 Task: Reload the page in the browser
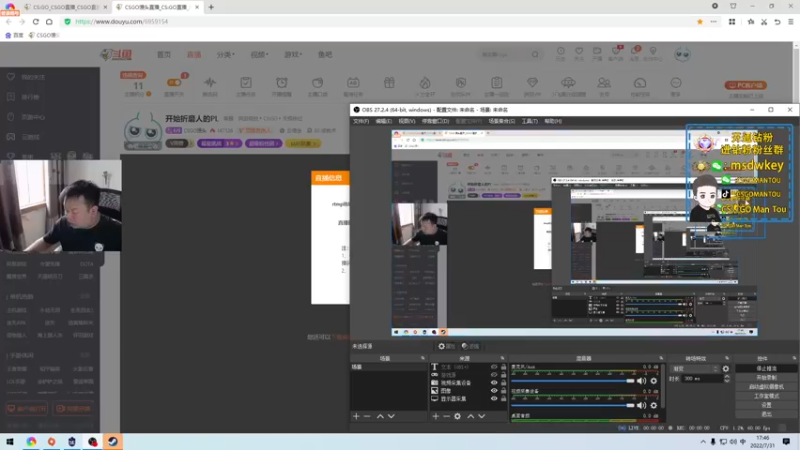36,21
